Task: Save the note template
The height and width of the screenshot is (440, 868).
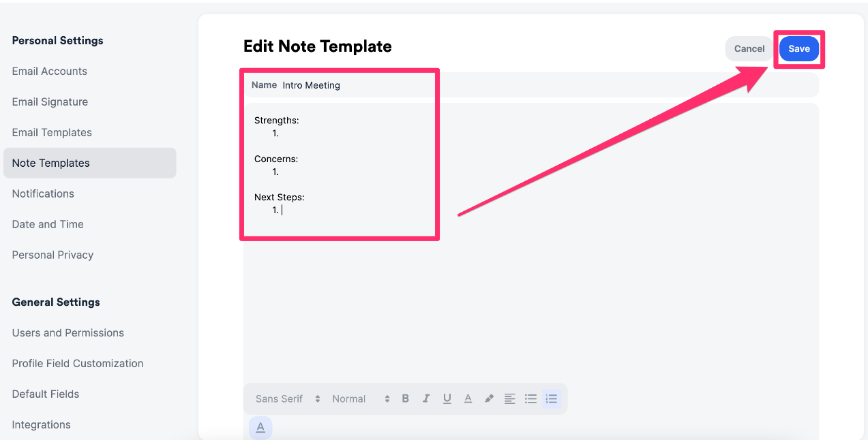Action: [x=798, y=48]
